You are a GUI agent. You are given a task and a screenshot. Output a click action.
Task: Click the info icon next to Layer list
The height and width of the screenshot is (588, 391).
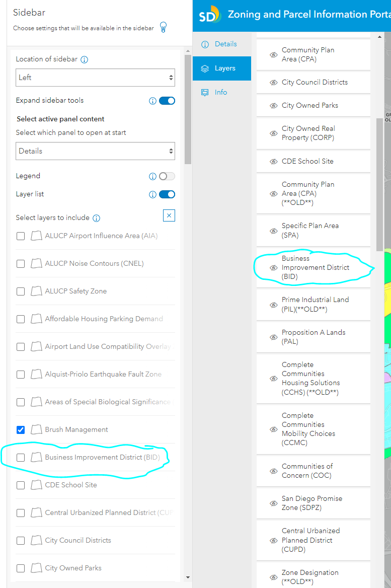click(x=152, y=194)
